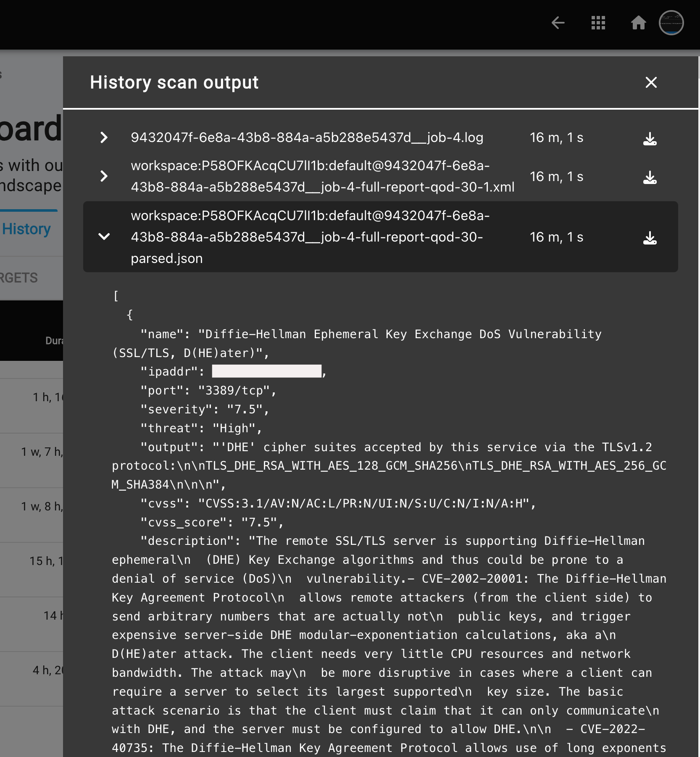Select the redacted ipaddr value field
The width and height of the screenshot is (700, 757).
click(267, 371)
